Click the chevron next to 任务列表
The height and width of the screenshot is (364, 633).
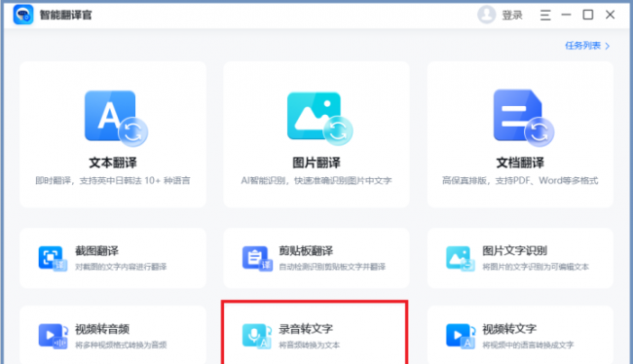click(x=608, y=46)
